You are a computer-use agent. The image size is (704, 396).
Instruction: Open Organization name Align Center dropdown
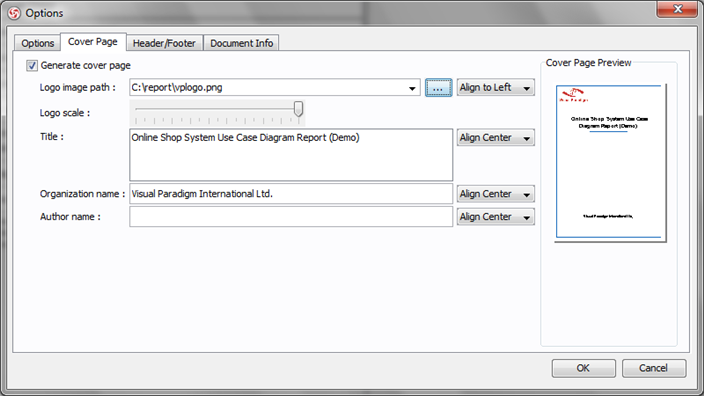point(496,194)
